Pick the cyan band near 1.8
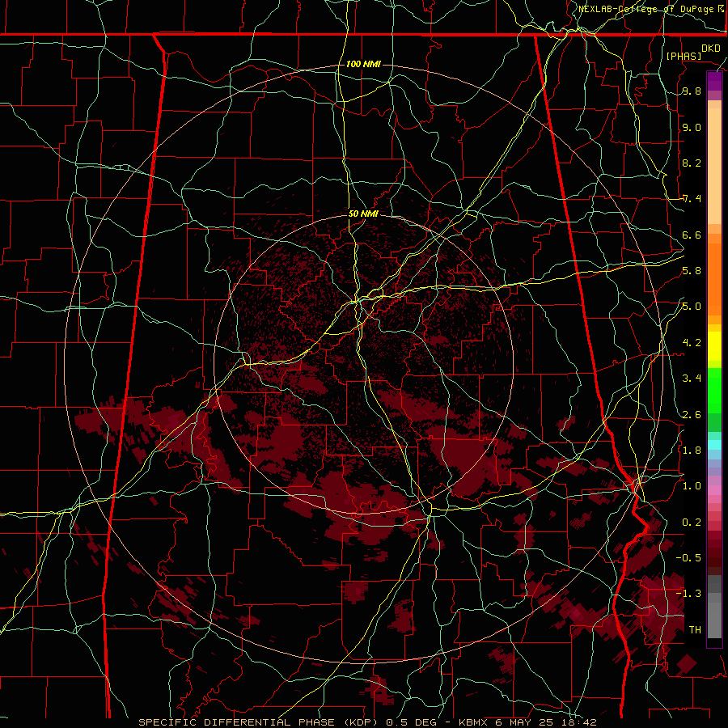 click(714, 445)
